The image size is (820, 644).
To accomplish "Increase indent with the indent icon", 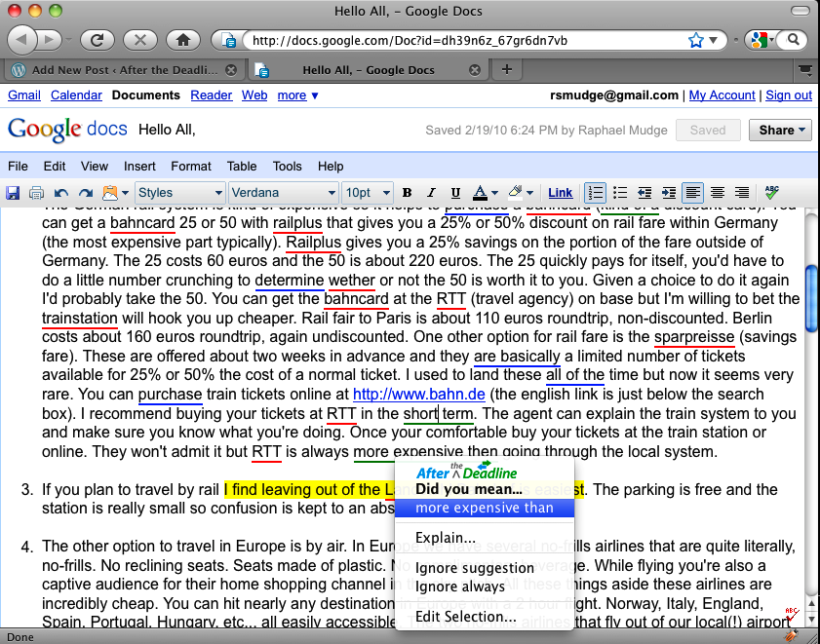I will 669,193.
